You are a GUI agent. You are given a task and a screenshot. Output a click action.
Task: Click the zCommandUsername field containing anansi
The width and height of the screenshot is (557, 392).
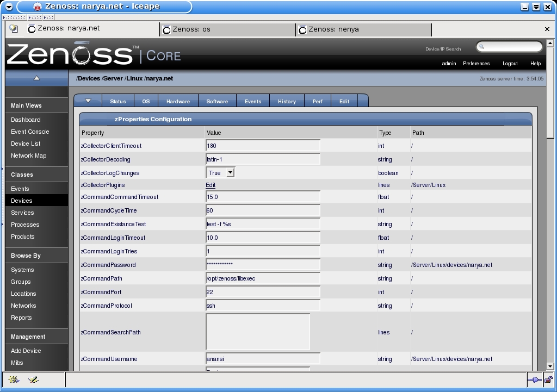(263, 359)
